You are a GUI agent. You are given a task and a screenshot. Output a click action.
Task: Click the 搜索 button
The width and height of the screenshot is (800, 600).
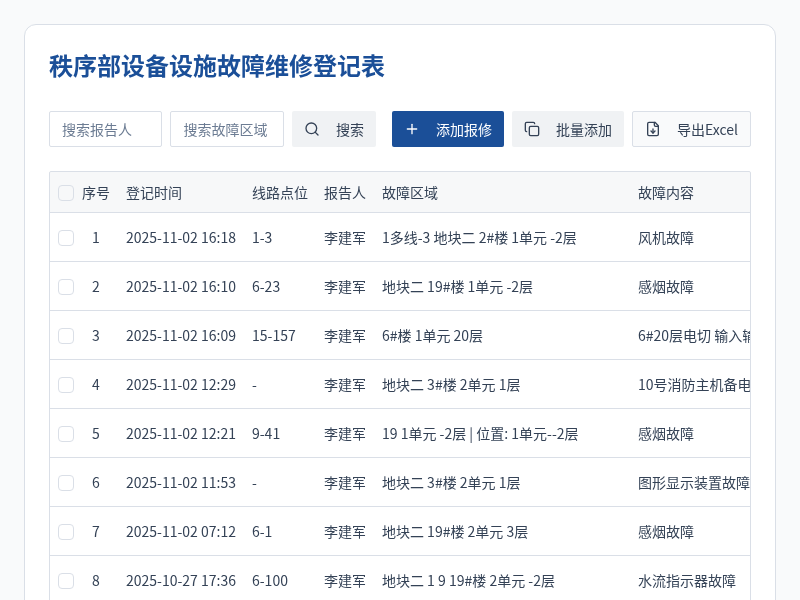tap(334, 129)
